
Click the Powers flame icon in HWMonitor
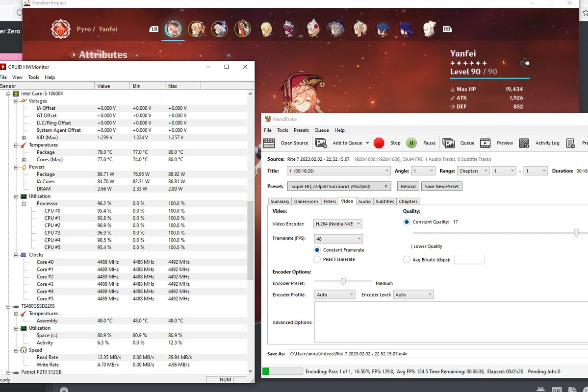pyautogui.click(x=24, y=167)
